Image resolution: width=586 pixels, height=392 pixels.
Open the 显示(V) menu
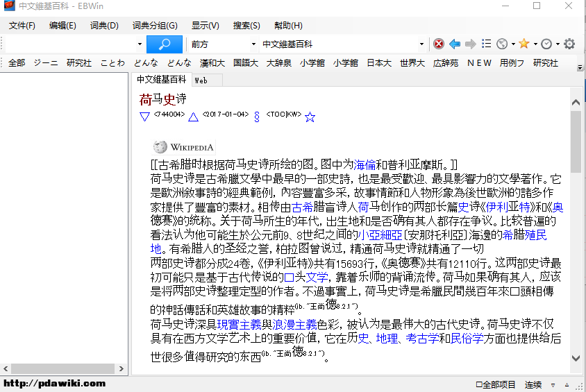[x=206, y=26]
